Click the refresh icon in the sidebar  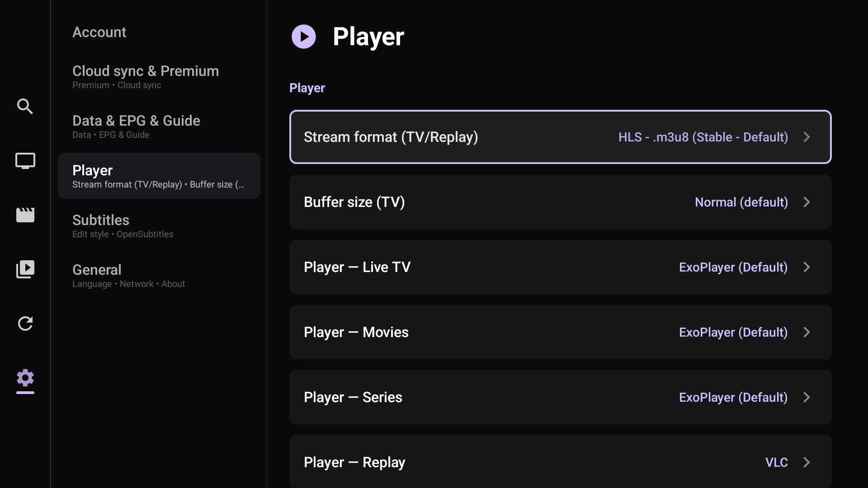click(x=25, y=324)
